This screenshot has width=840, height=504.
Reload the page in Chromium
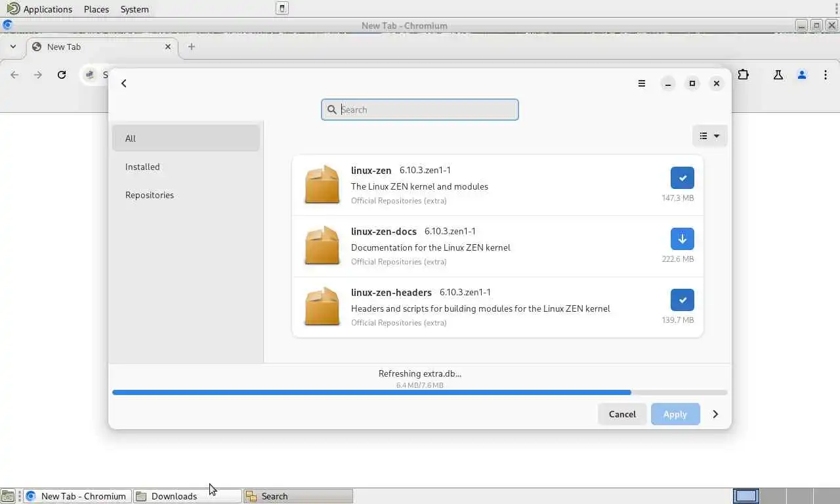coord(62,75)
